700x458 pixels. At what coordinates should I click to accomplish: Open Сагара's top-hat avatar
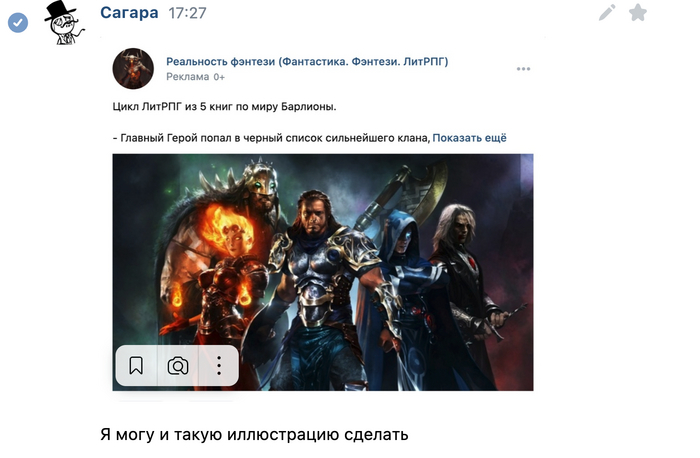point(64,22)
